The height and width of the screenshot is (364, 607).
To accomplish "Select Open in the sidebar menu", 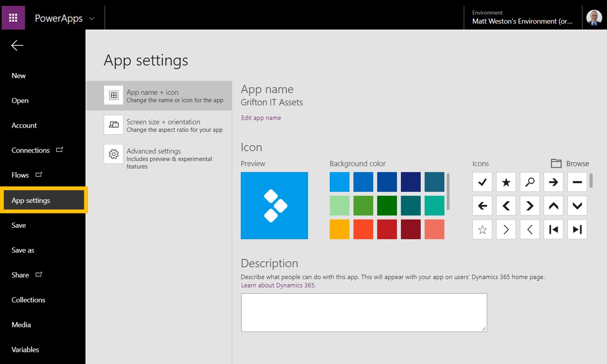I will pos(20,100).
